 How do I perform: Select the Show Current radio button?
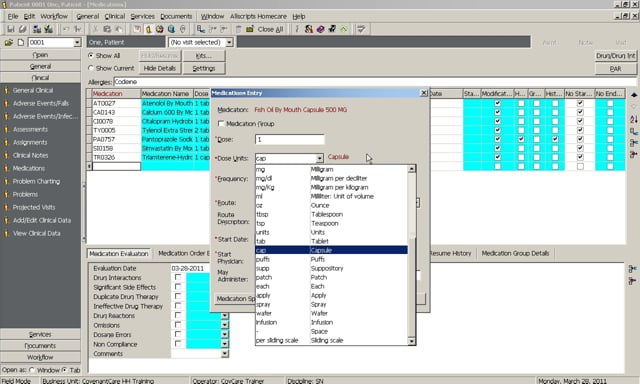click(x=91, y=68)
